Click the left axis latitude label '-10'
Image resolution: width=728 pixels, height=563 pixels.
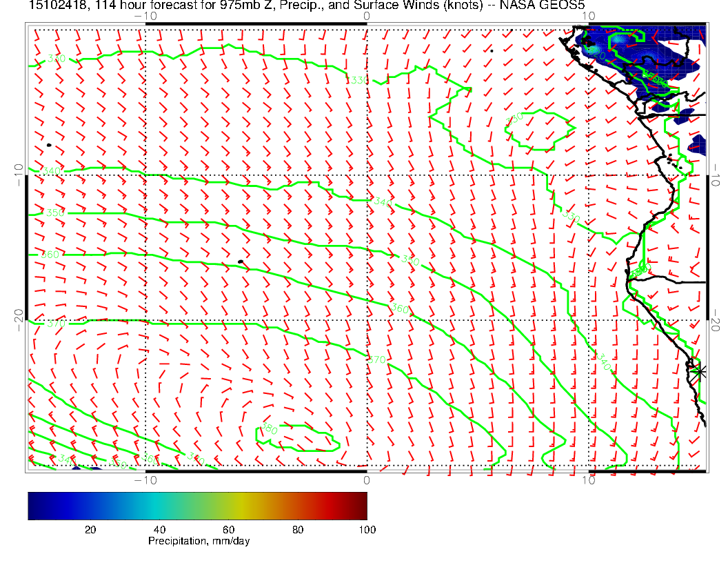[19, 175]
